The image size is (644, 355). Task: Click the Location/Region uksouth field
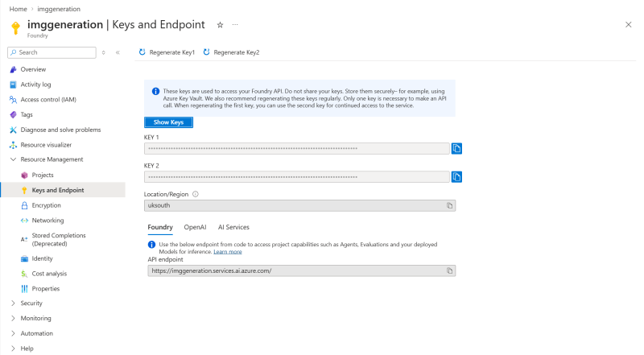tap(299, 205)
